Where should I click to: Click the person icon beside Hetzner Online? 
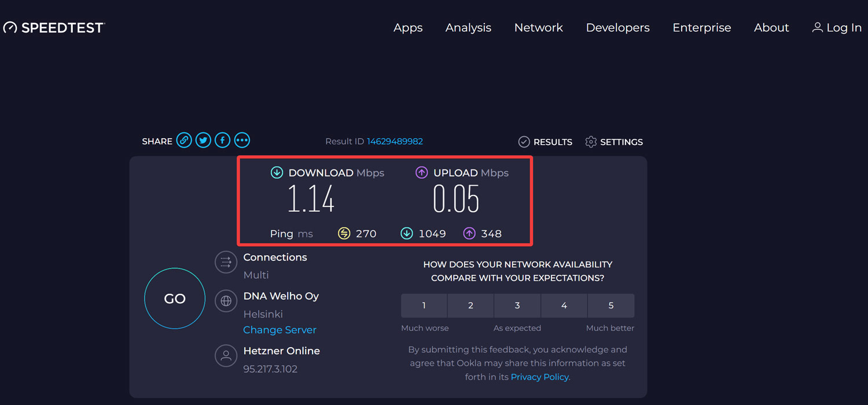point(226,355)
